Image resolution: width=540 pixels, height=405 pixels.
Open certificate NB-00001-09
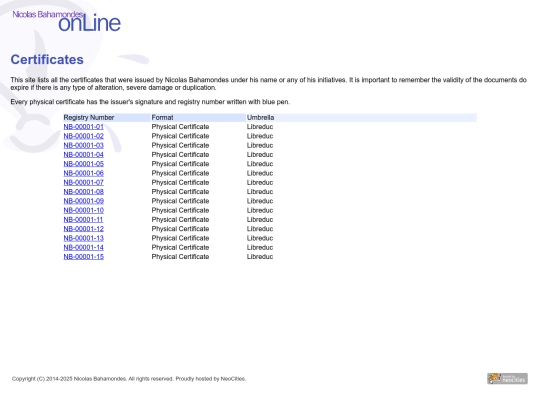[84, 201]
